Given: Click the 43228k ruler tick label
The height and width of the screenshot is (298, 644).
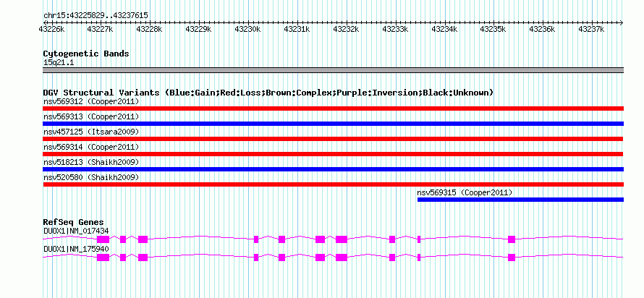Looking at the screenshot, I should 150,30.
